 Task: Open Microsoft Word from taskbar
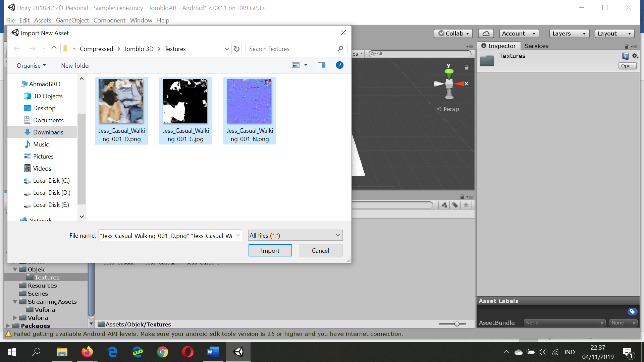click(213, 352)
